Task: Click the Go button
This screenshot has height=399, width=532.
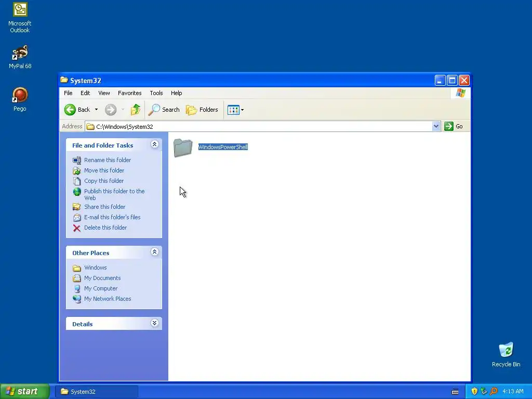Action: (x=454, y=126)
